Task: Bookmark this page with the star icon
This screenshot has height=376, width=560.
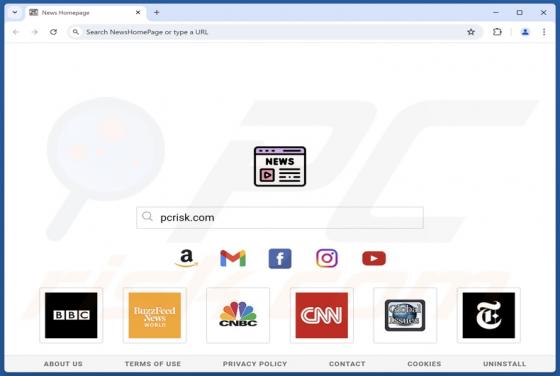Action: 471,32
